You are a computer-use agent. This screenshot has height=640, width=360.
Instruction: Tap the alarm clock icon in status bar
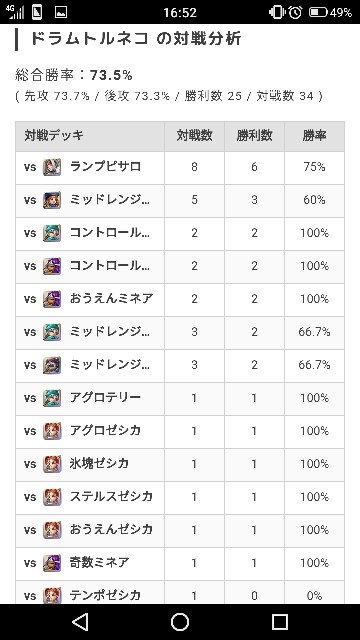point(295,12)
